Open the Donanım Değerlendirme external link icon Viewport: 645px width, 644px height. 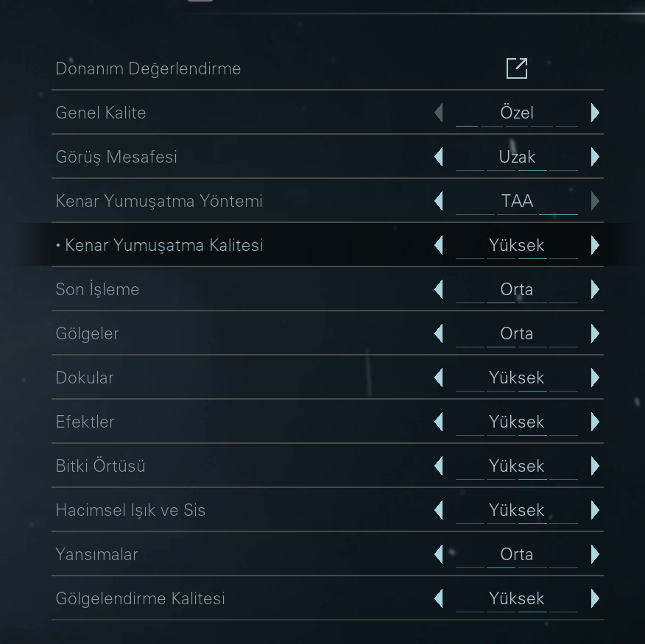[x=517, y=68]
